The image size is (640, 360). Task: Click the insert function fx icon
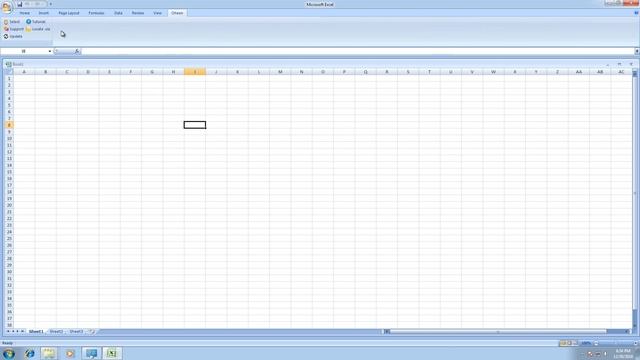coord(77,51)
